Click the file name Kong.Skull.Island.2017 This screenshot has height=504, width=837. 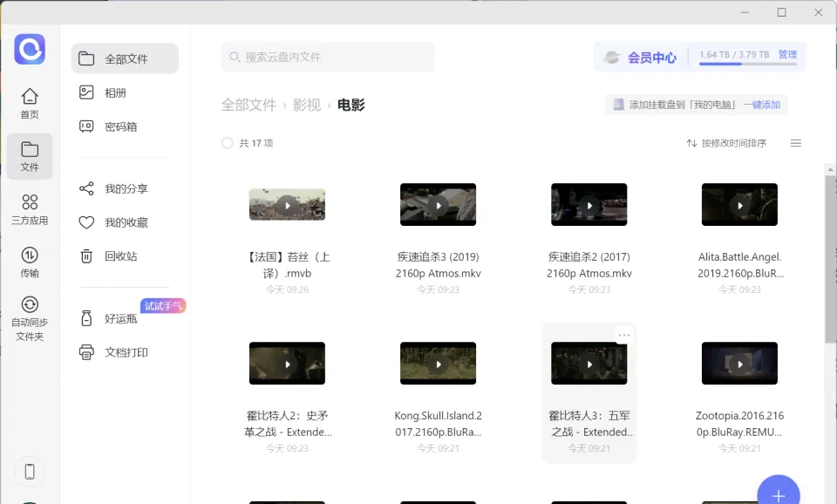coord(438,424)
